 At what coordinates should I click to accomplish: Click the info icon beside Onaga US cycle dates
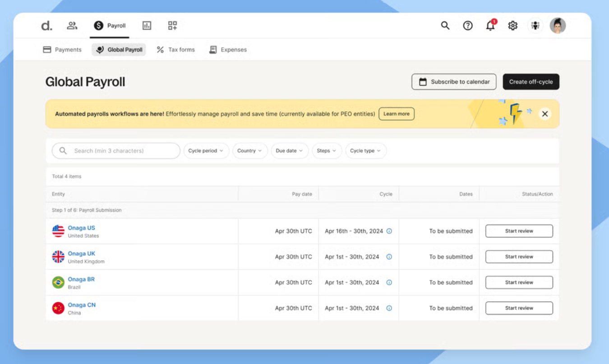click(x=389, y=231)
